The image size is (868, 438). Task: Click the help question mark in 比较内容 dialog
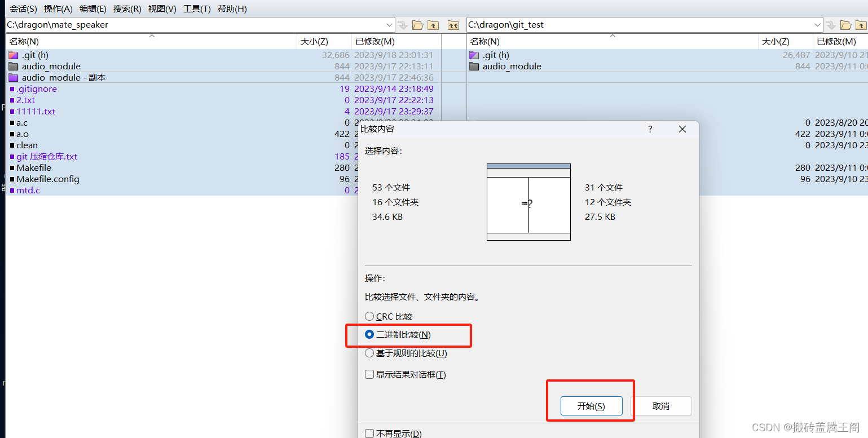(x=650, y=129)
